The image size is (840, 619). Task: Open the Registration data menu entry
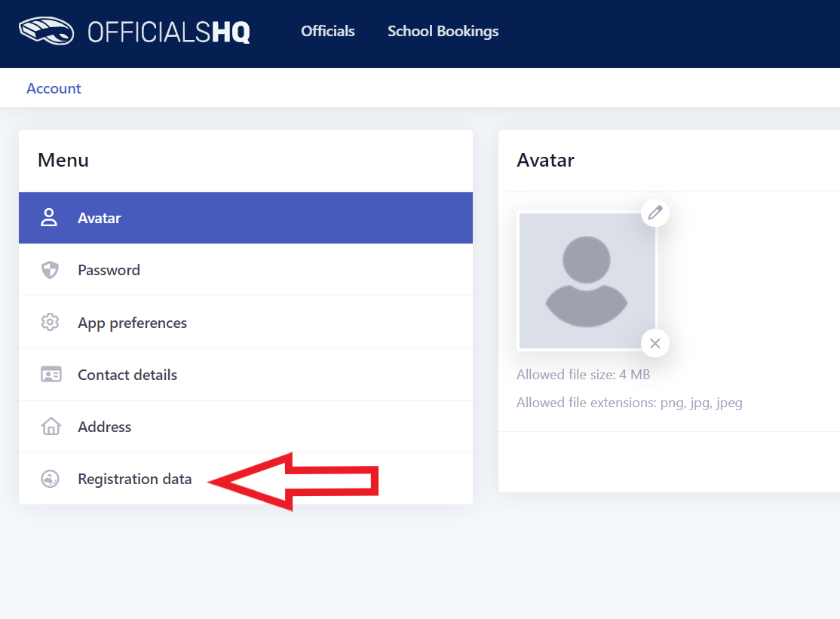246,479
